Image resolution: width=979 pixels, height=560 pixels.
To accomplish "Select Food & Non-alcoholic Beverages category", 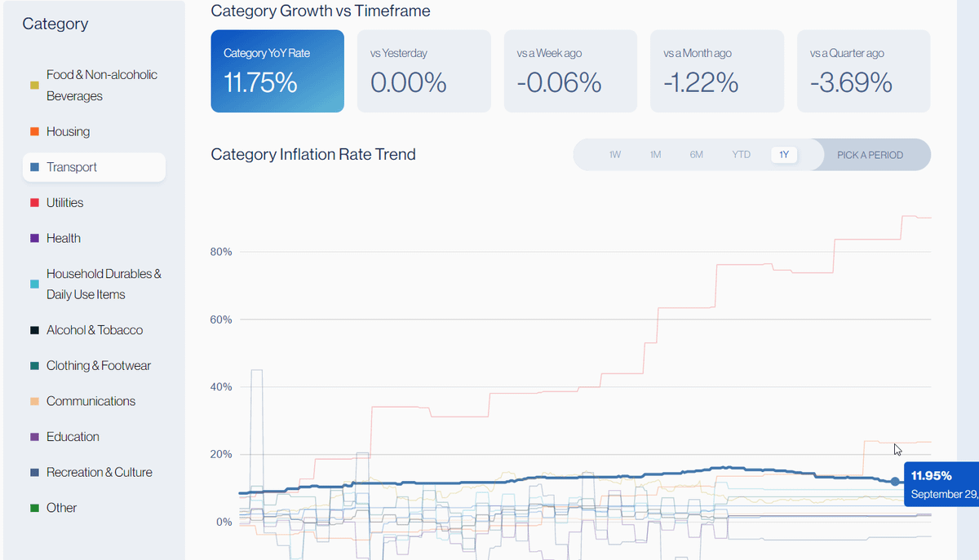I will point(101,85).
